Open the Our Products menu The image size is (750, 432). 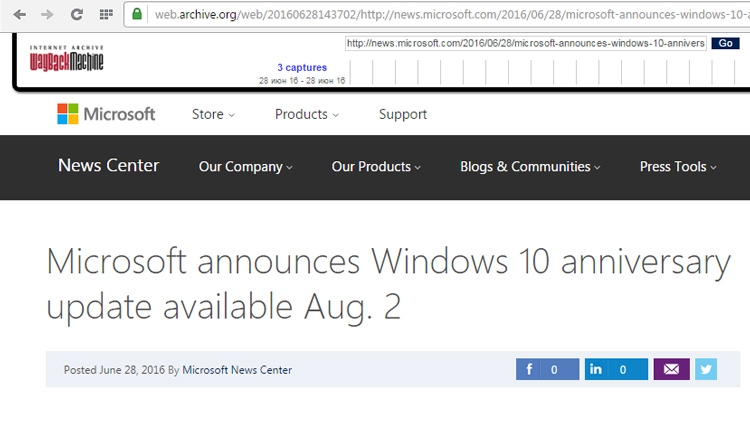376,167
